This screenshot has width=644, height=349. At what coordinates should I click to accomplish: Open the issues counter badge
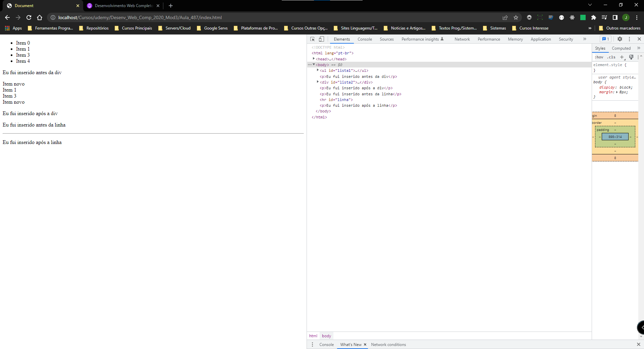click(606, 39)
